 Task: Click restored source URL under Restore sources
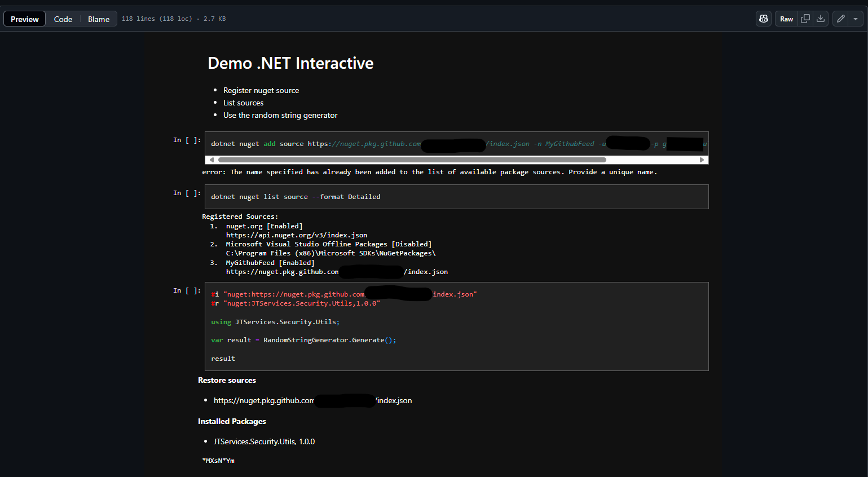(x=312, y=400)
